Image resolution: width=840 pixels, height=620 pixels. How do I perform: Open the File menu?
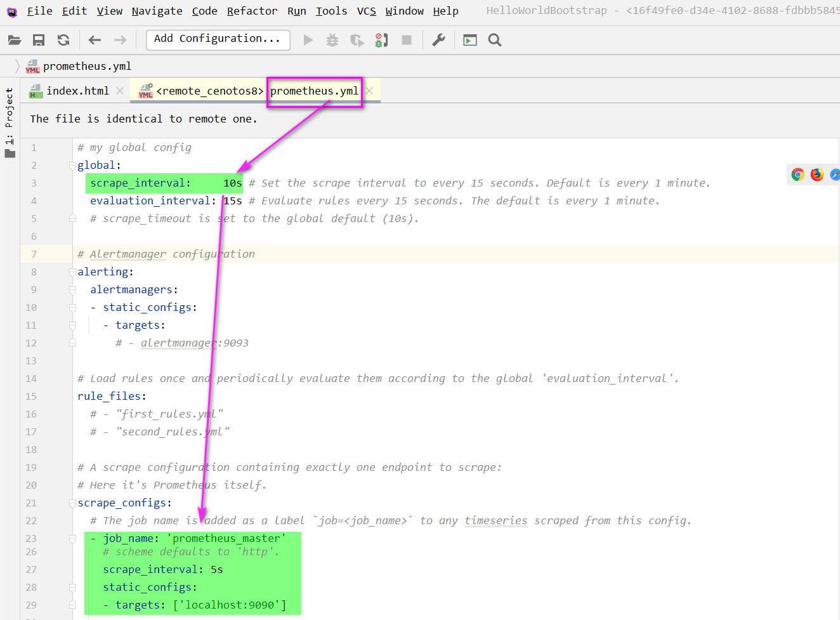click(40, 11)
